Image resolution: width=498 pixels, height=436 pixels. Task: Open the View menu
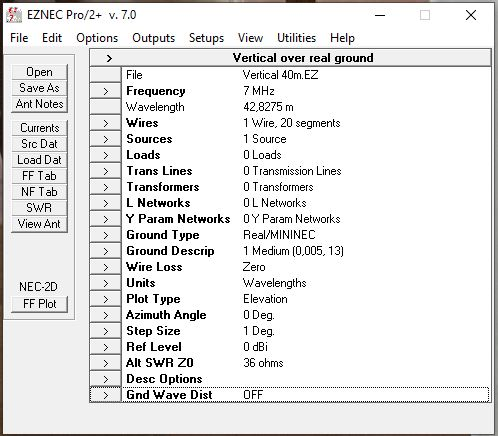(x=250, y=38)
